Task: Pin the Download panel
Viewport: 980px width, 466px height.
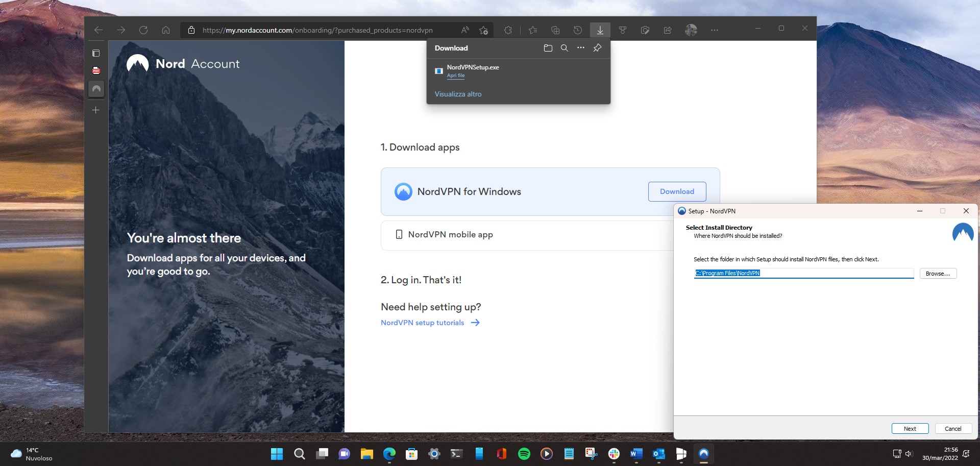Action: 597,48
